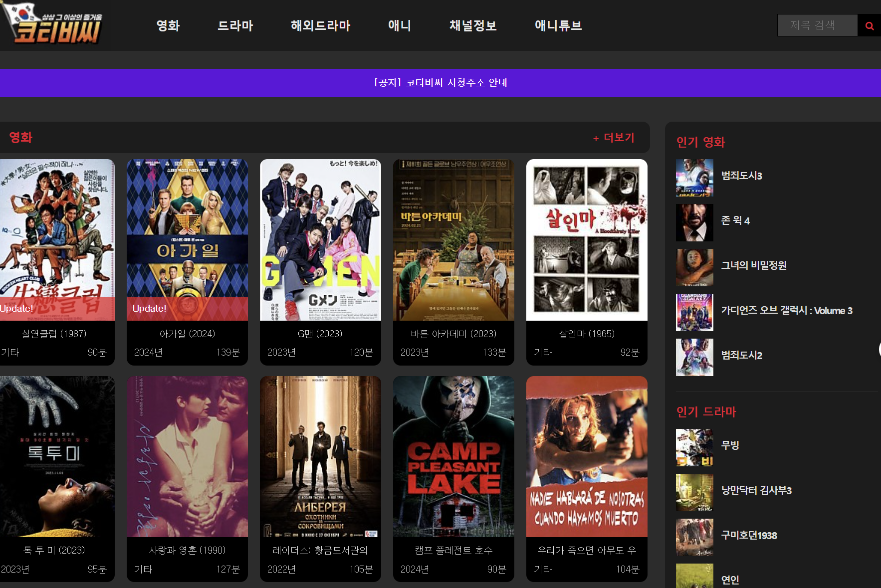Open the 구미호뎐1938 title link
Screen dimensions: 881x588
pyautogui.click(x=749, y=535)
